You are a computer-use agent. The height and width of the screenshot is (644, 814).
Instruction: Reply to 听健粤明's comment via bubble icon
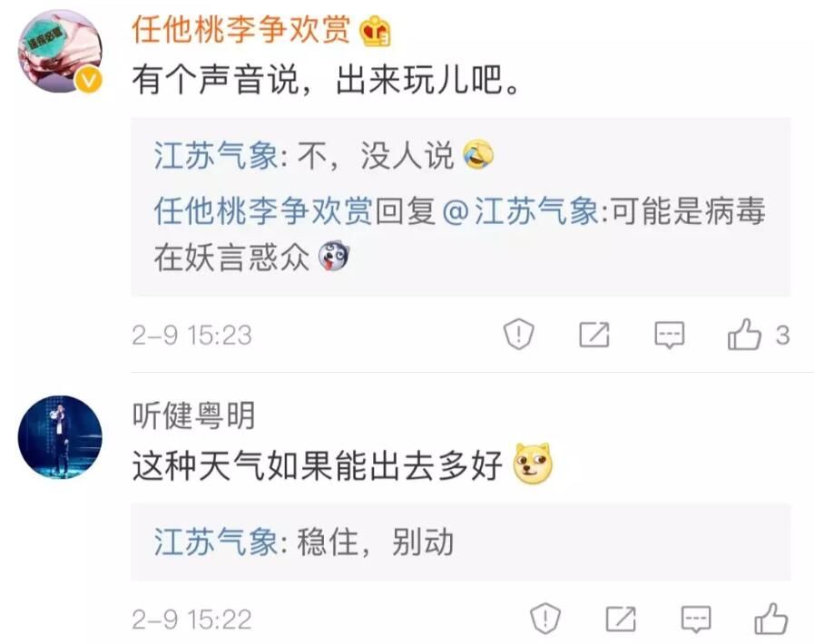[x=696, y=620]
